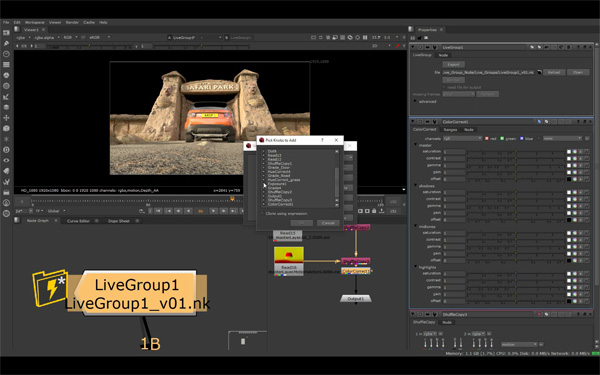This screenshot has width=600, height=375.
Task: Open the Channel nodes stacked-lines icon
Action: click(x=6, y=65)
